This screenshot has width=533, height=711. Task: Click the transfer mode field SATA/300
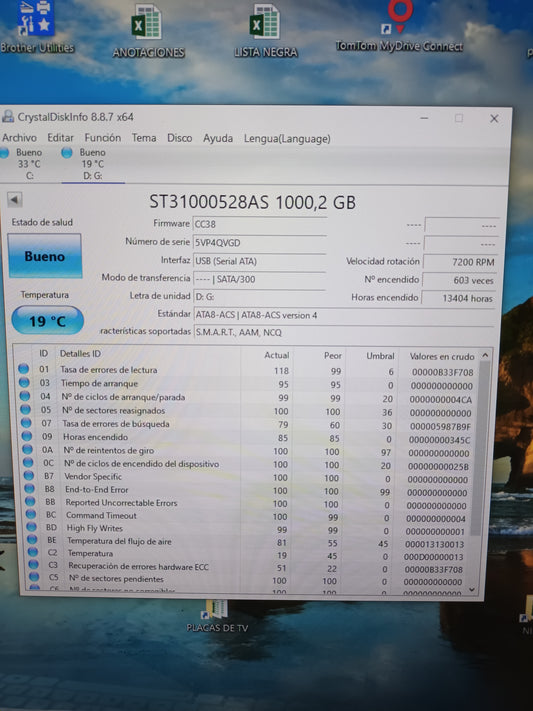(259, 279)
